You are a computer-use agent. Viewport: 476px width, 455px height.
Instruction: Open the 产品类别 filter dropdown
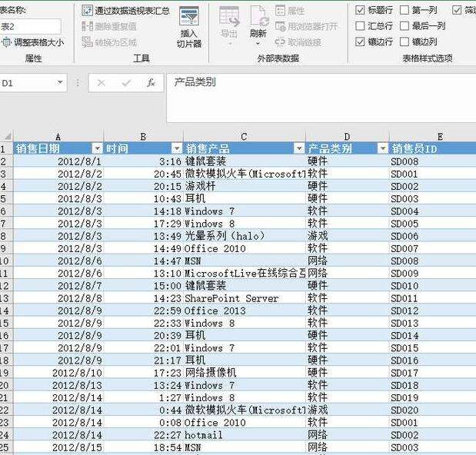tap(382, 148)
